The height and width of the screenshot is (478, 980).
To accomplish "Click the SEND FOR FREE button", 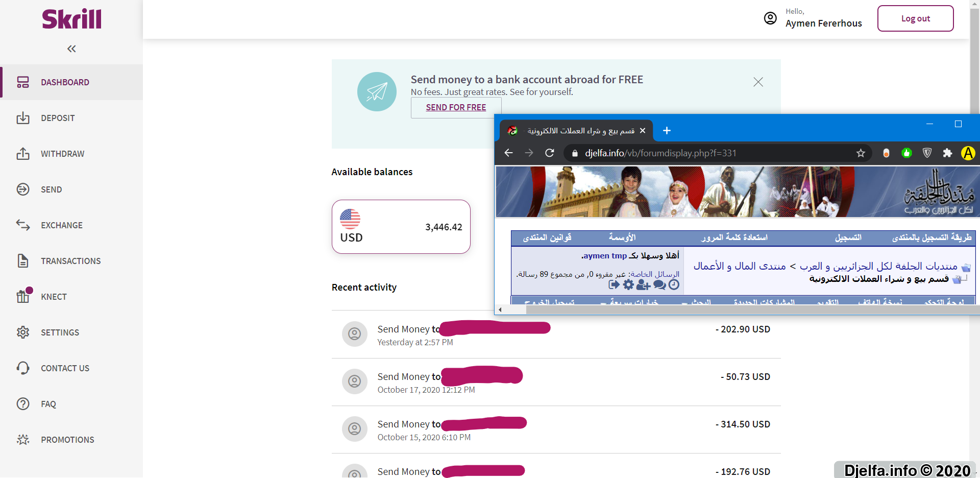I will pos(456,107).
